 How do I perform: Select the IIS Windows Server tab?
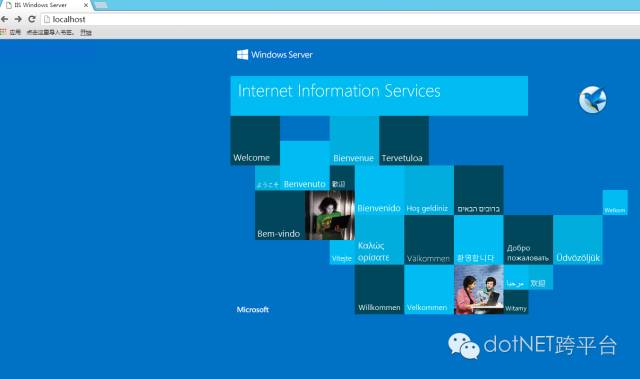pos(46,5)
